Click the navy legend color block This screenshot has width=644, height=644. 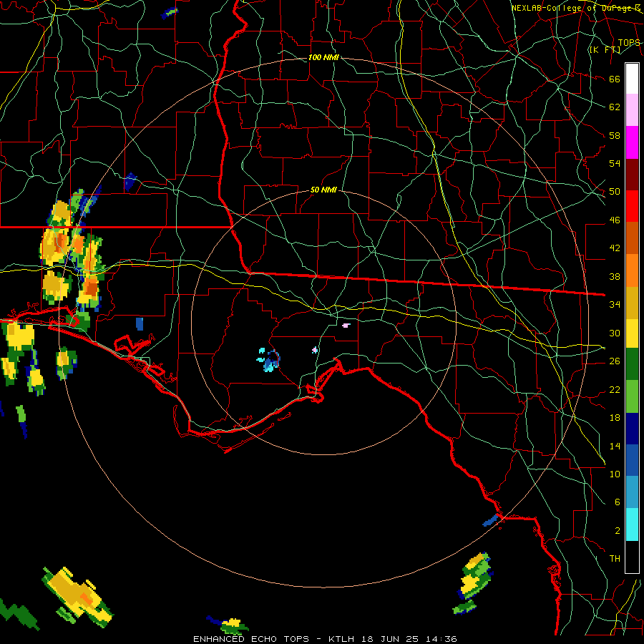632,429
